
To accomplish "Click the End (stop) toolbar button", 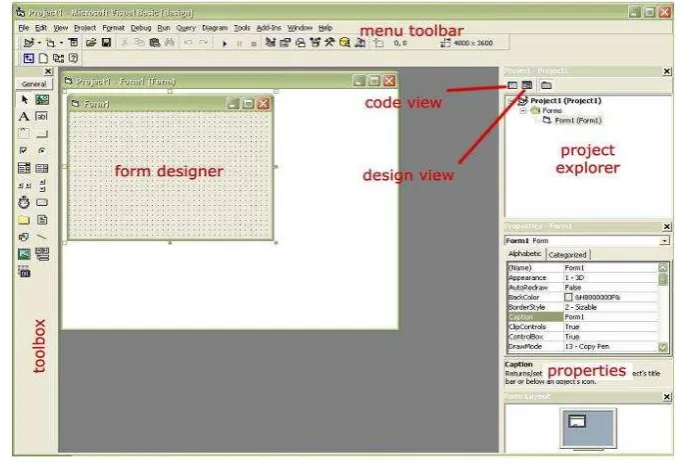I will (x=253, y=43).
